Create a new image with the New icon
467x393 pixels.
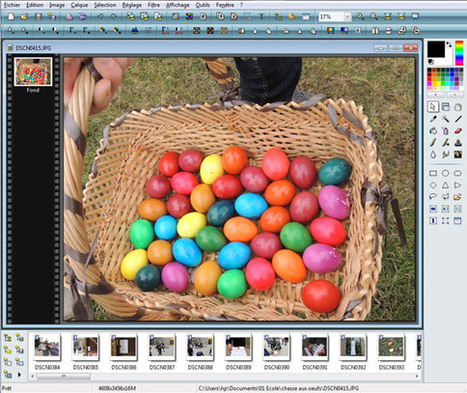[11, 17]
